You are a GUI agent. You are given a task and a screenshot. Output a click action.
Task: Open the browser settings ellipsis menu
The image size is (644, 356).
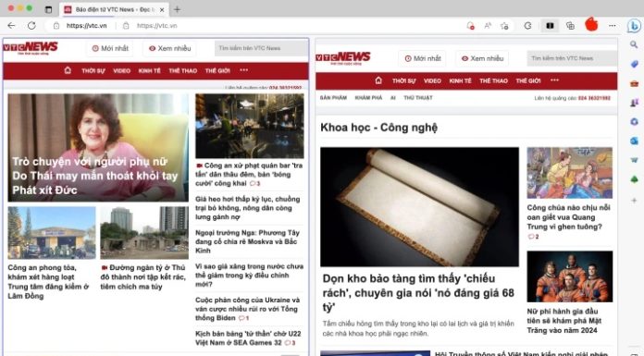(613, 26)
